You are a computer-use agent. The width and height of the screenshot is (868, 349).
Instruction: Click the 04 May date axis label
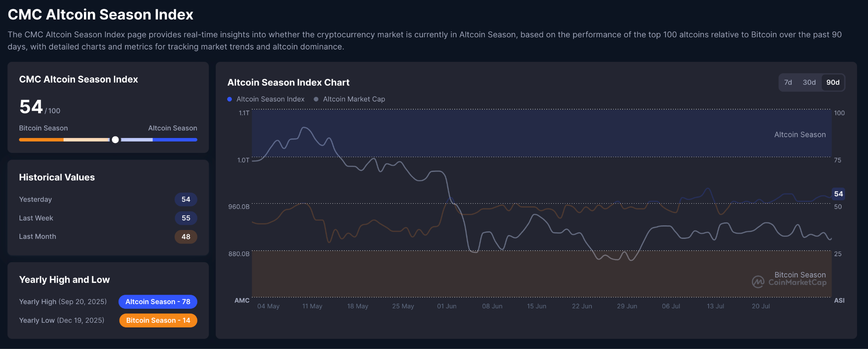coord(268,306)
